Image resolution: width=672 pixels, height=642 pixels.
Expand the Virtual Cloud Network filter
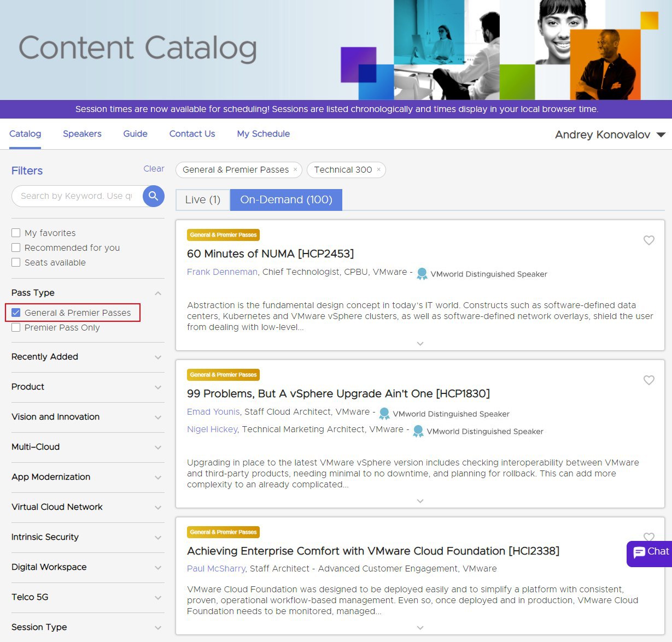158,508
